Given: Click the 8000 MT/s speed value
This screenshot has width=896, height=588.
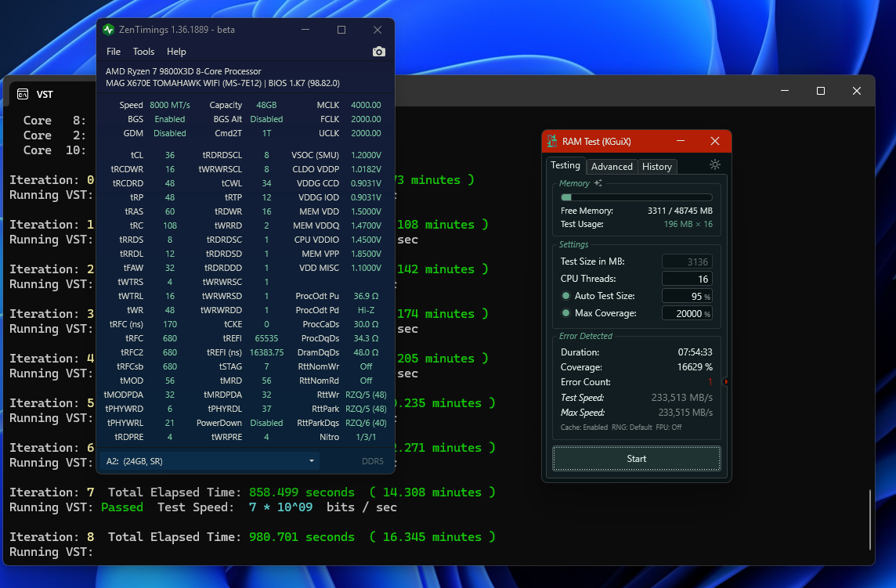Looking at the screenshot, I should point(170,105).
